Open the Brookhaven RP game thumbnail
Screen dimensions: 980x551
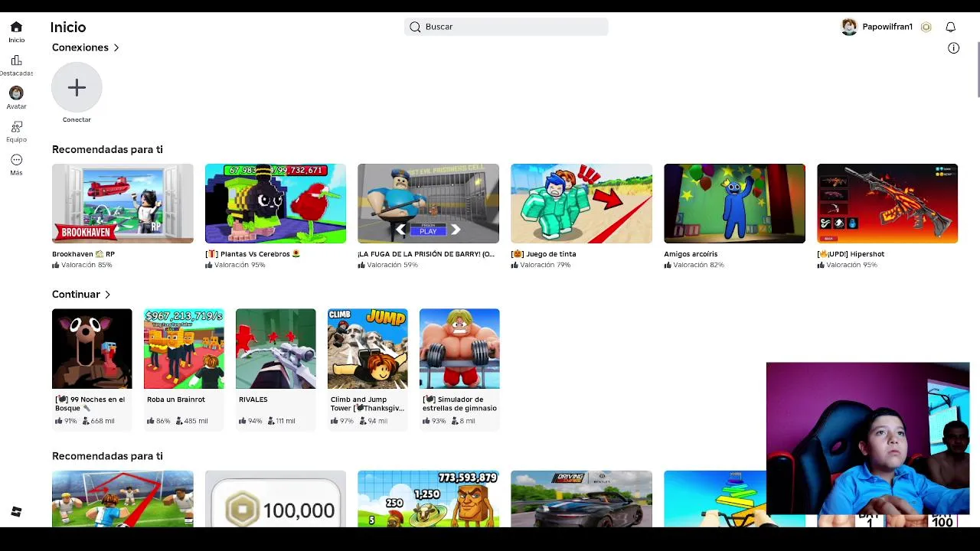click(122, 204)
